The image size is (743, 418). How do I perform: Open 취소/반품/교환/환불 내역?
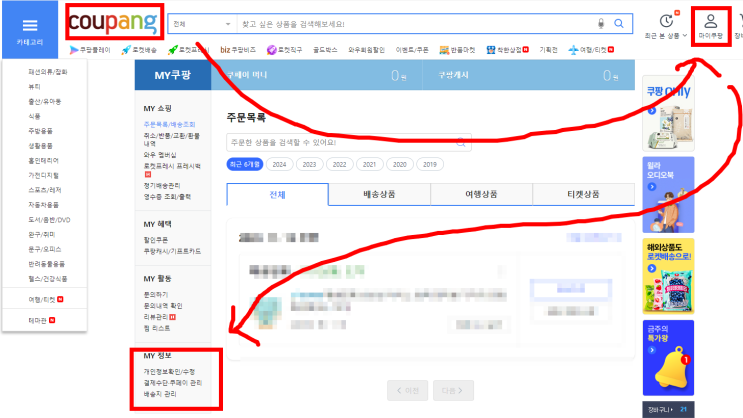click(x=172, y=139)
